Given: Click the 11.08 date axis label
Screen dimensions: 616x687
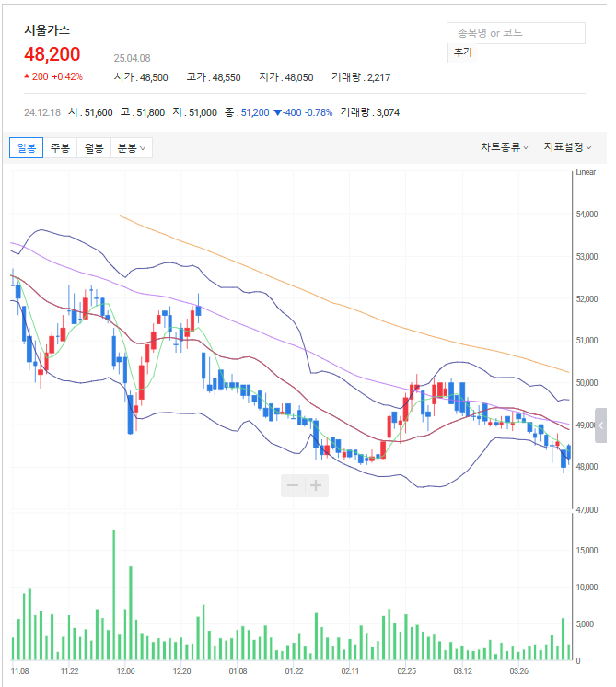Looking at the screenshot, I should [x=19, y=670].
